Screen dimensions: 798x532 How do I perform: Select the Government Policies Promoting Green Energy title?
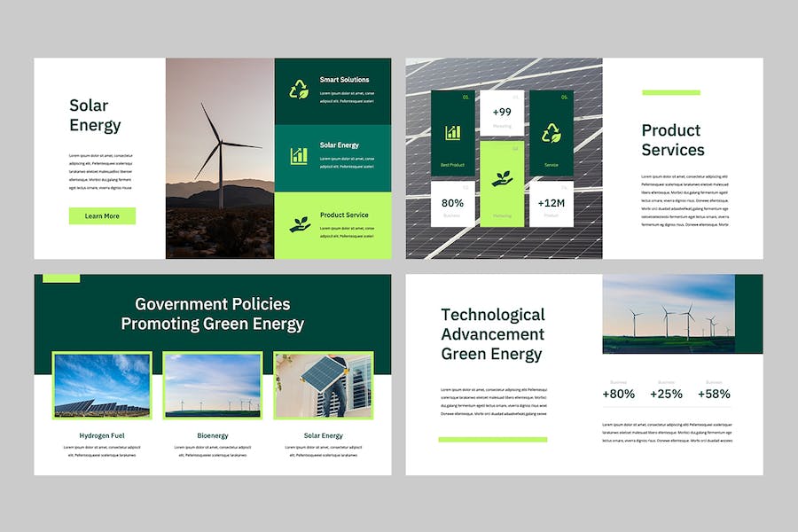pos(213,314)
